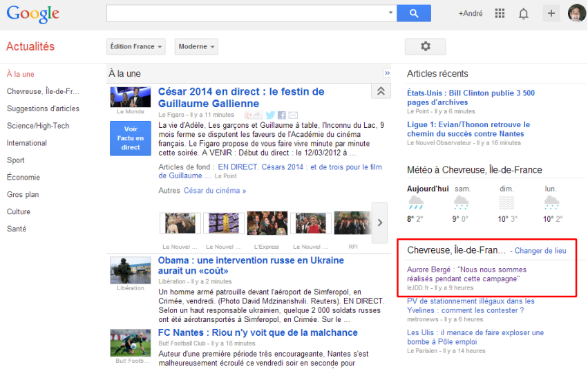Click Saturday snow weather icon

(x=462, y=202)
